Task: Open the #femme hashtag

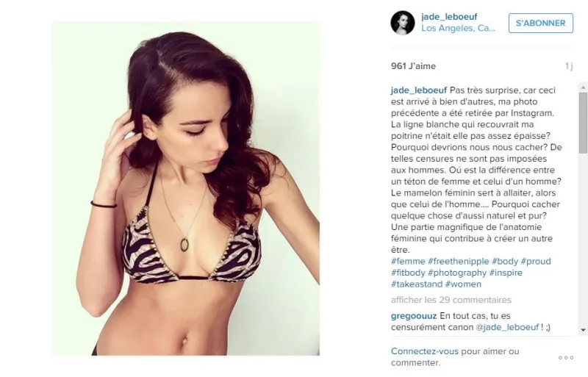Action: (408, 261)
